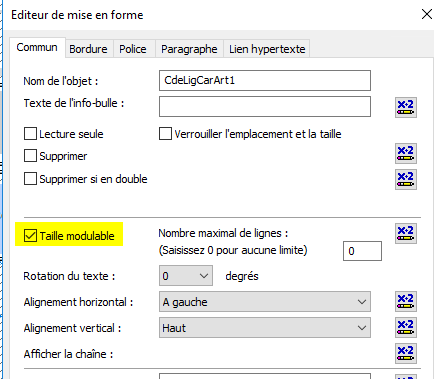Open formula button next to Supprimer
The height and width of the screenshot is (379, 434).
[x=406, y=153]
